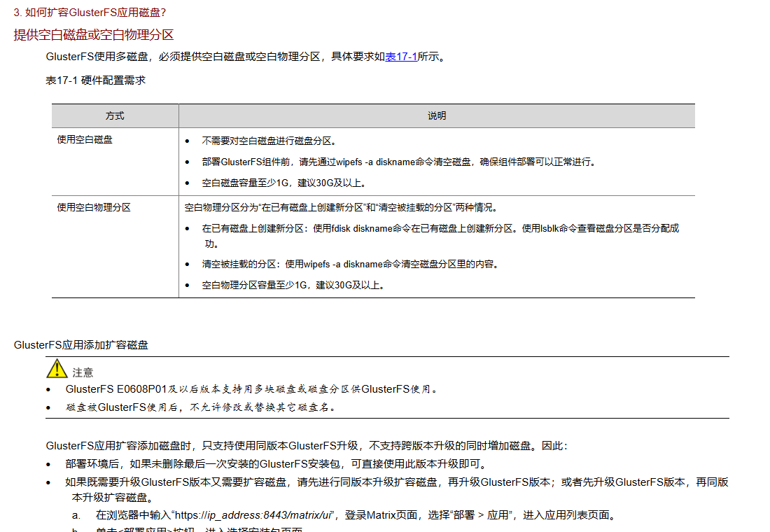Click the sentence "GlusterFS使用多磁盘，必须提供空白磁盘"
770x532 pixels.
coord(246,57)
